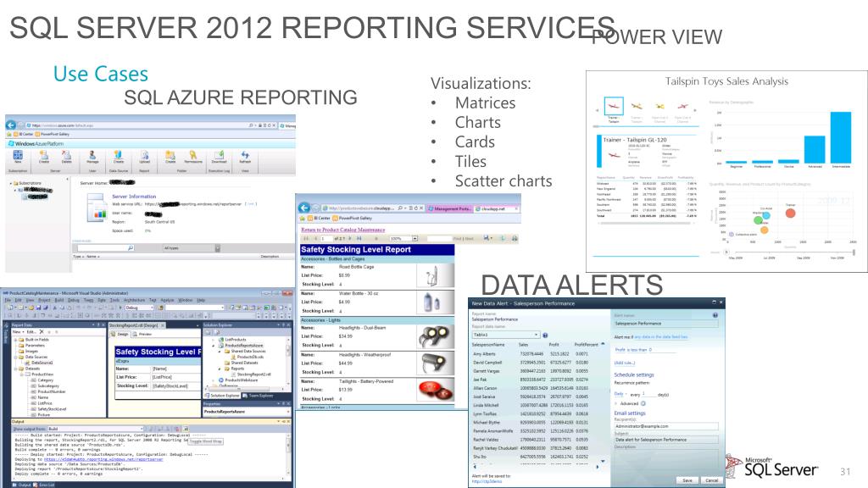868x488 pixels.
Task: Click Save button in Data Alert dialog
Action: pyautogui.click(x=687, y=480)
